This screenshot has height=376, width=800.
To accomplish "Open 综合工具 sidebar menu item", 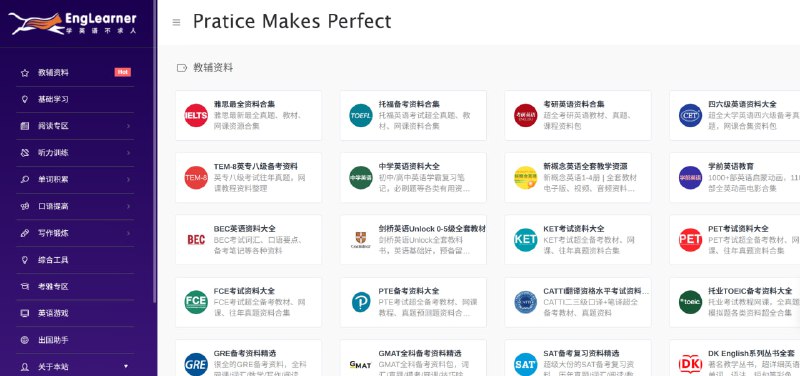I will coord(75,260).
